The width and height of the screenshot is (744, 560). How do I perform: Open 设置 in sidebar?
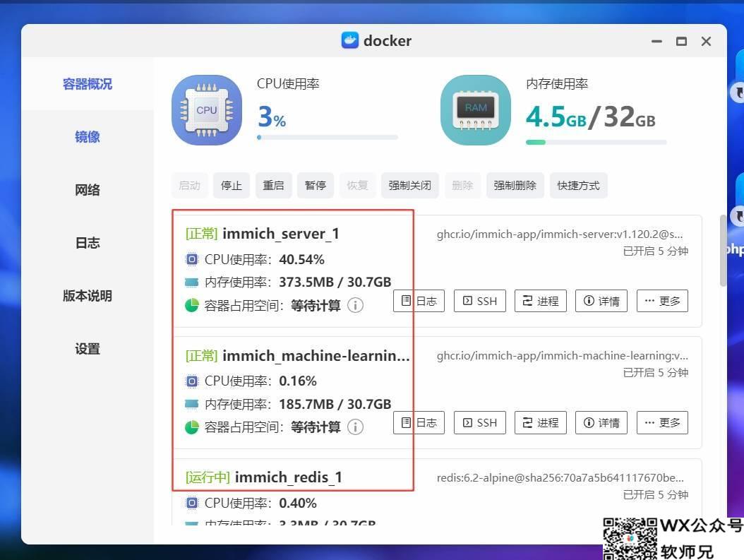tap(88, 349)
